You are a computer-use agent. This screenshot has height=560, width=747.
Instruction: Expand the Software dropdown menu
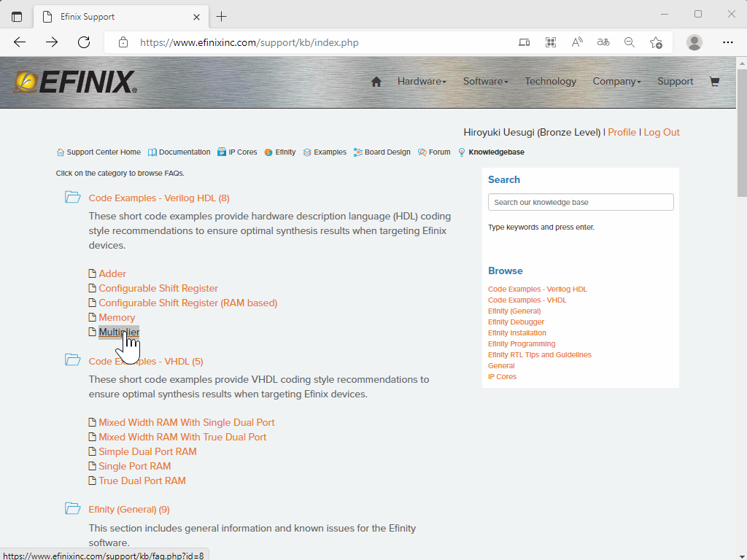pyautogui.click(x=485, y=82)
